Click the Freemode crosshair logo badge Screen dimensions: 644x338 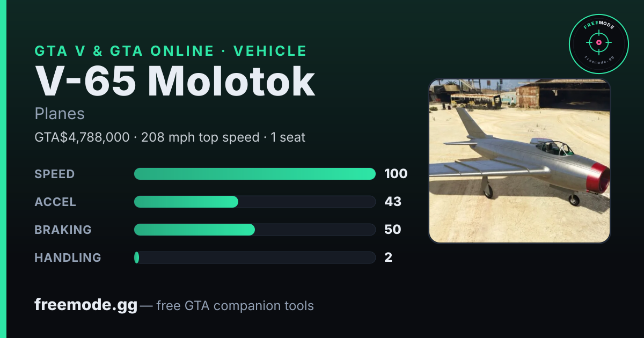tap(598, 44)
